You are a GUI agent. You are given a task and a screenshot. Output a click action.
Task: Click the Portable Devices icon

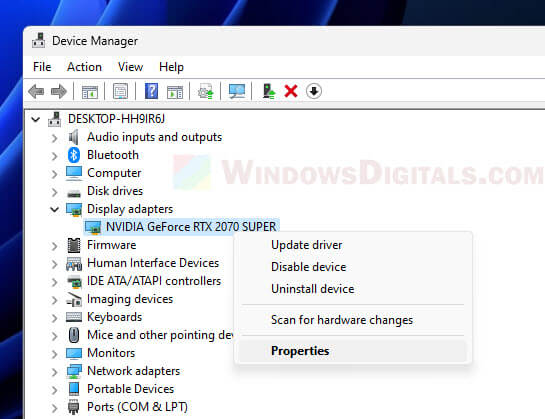pyautogui.click(x=74, y=389)
